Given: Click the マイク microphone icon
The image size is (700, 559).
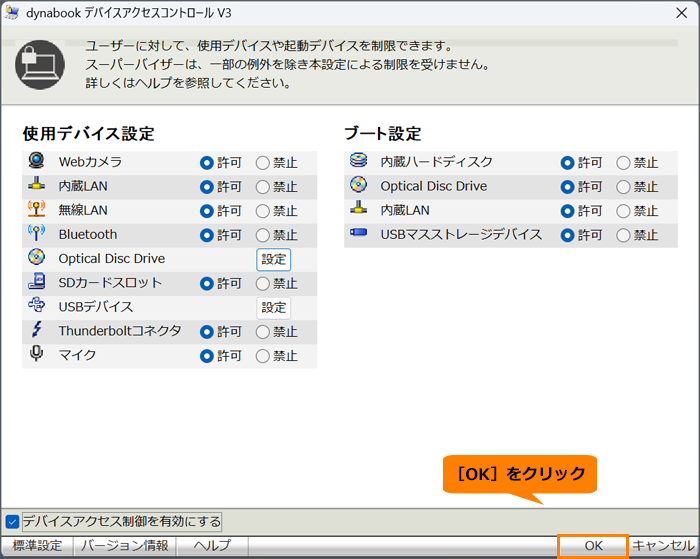Looking at the screenshot, I should pyautogui.click(x=36, y=354).
